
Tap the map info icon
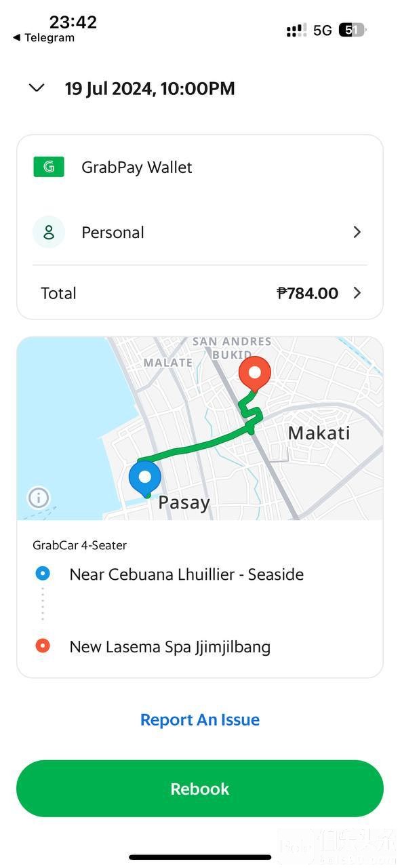point(38,498)
